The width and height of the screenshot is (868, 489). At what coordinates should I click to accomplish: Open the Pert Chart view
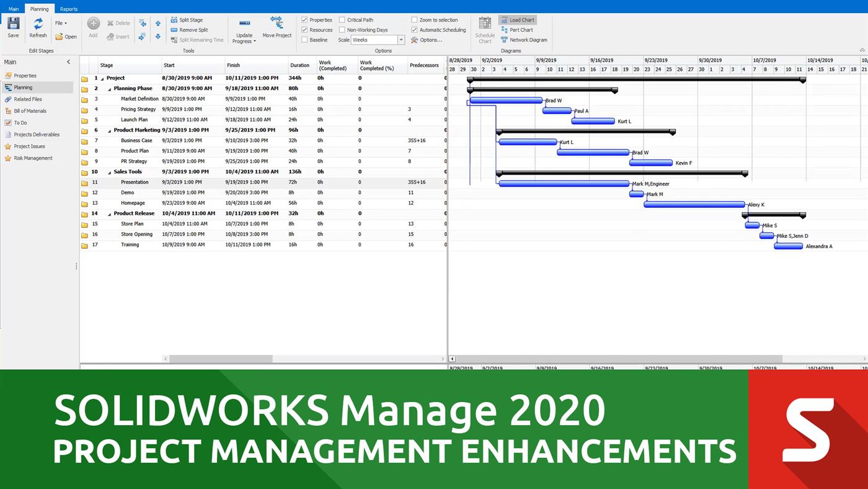tap(520, 29)
